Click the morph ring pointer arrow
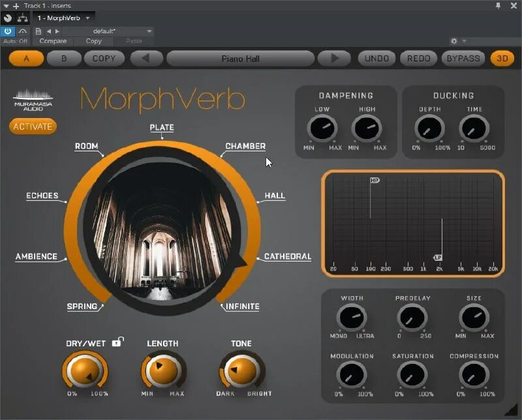 241,261
